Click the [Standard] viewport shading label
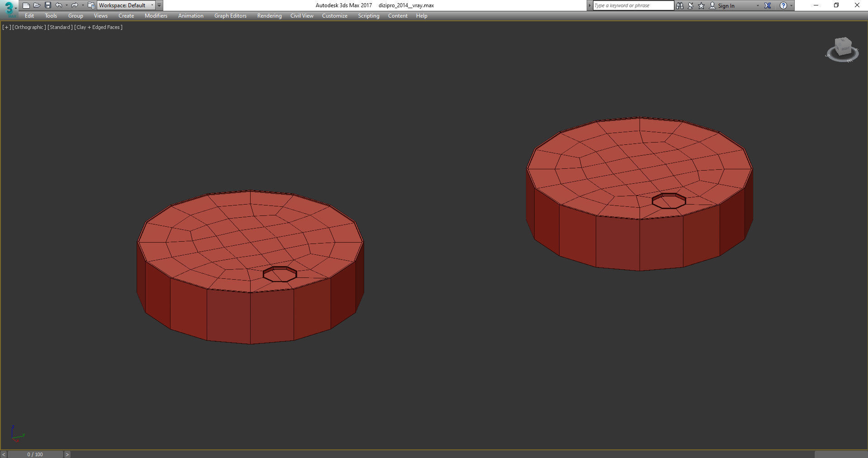868x458 pixels. [x=60, y=27]
